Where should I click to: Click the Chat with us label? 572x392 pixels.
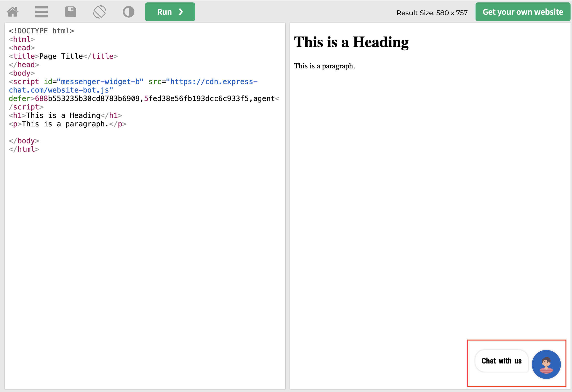pos(501,361)
